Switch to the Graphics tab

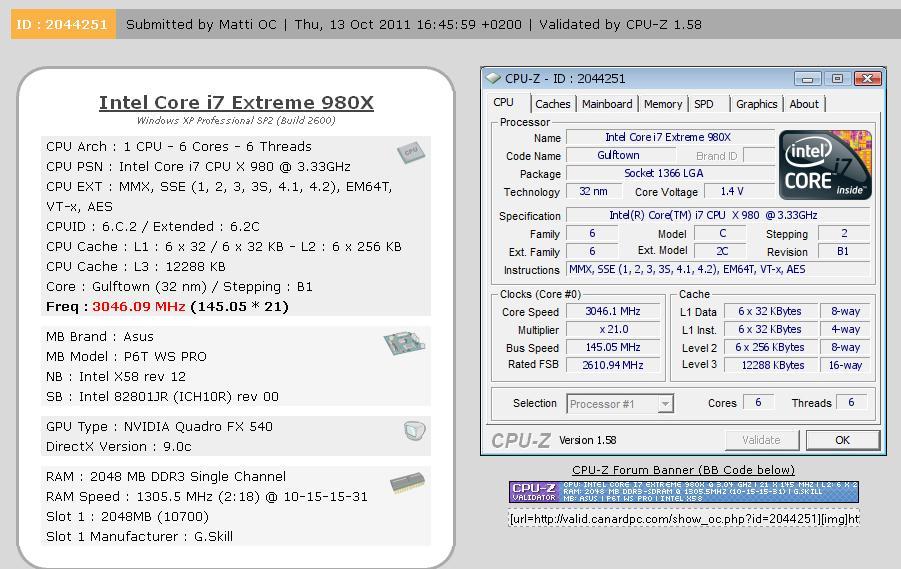[756, 104]
